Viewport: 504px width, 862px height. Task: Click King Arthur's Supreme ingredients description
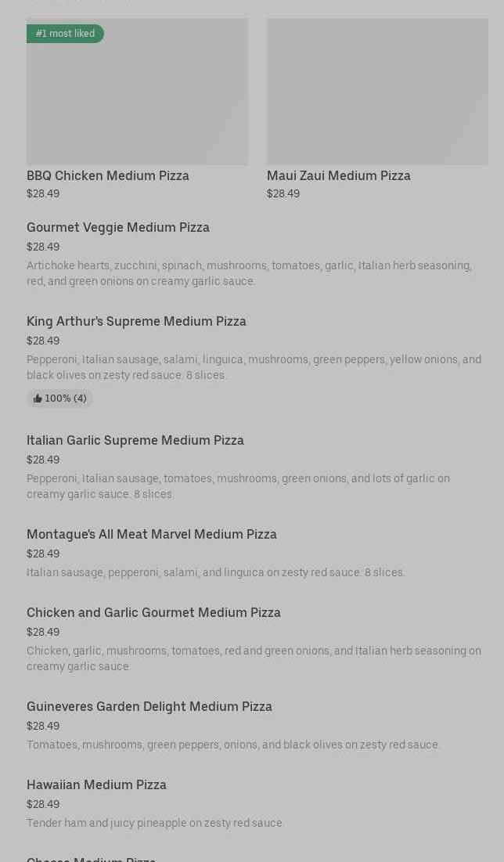click(x=254, y=367)
